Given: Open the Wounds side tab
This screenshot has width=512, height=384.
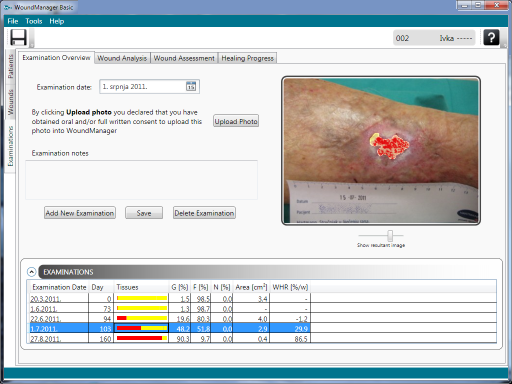Looking at the screenshot, I should pyautogui.click(x=11, y=102).
